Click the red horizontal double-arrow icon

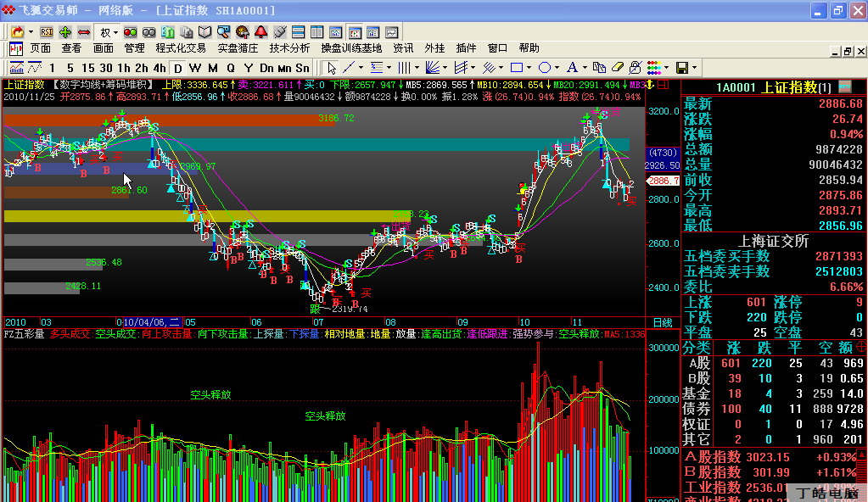click(x=83, y=31)
